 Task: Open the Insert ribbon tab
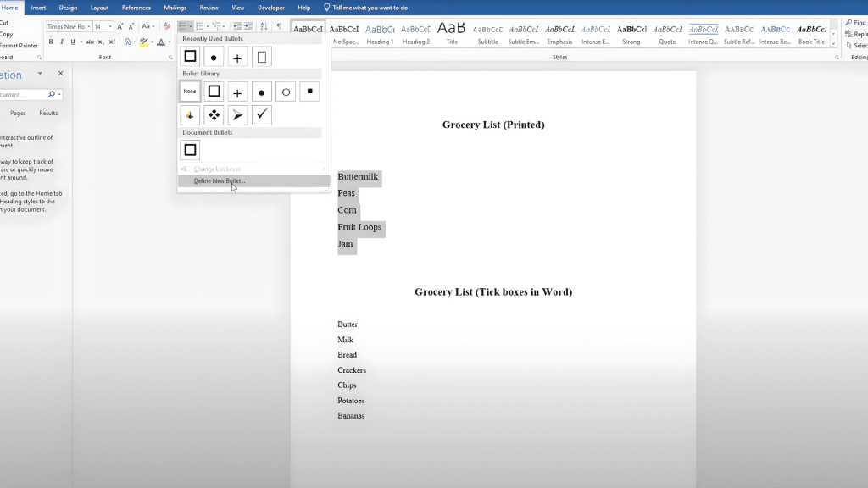(38, 8)
